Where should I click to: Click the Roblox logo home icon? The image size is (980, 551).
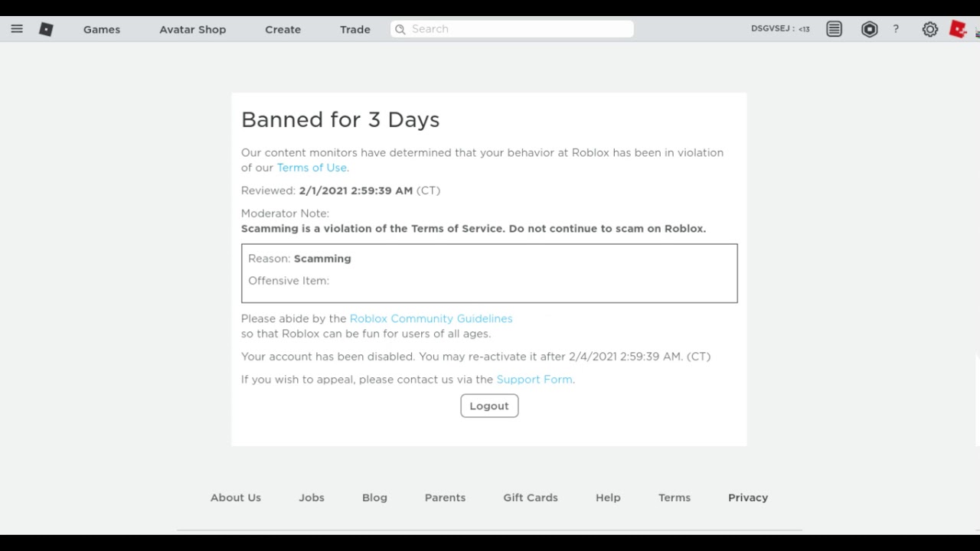46,29
